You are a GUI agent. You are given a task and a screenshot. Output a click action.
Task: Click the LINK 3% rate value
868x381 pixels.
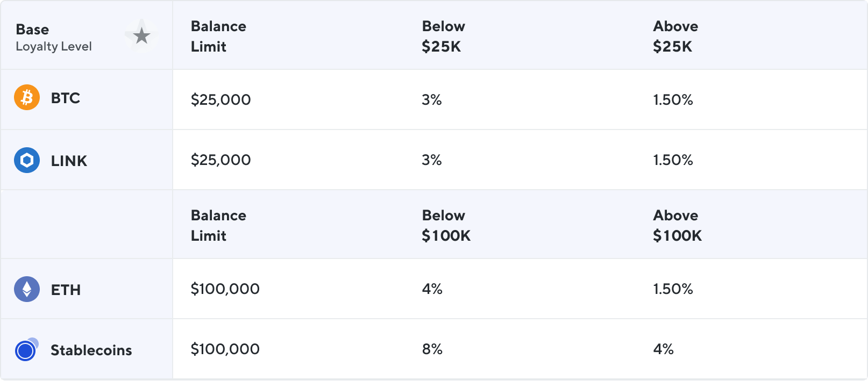point(432,160)
